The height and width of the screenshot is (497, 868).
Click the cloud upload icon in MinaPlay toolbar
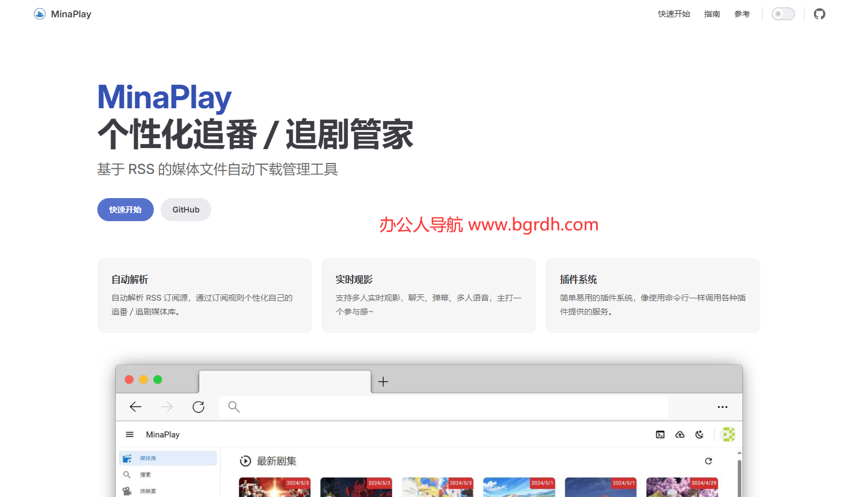tap(680, 434)
